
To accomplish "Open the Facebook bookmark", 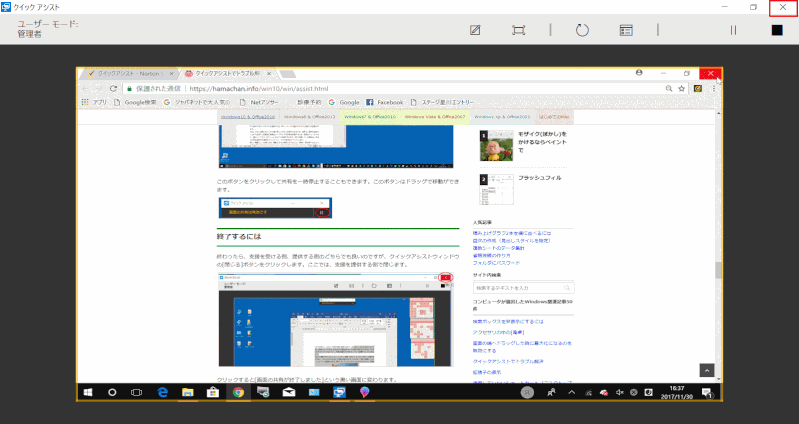I will pyautogui.click(x=385, y=102).
